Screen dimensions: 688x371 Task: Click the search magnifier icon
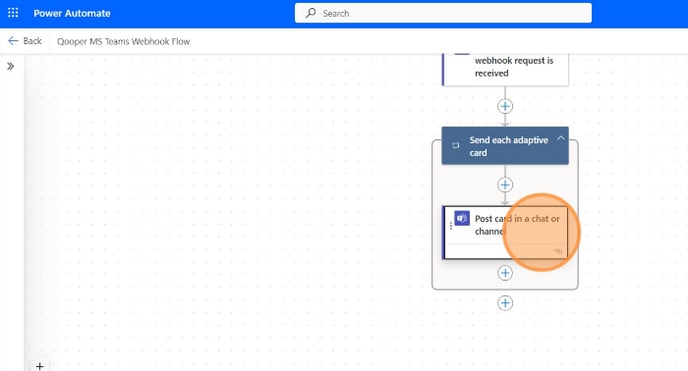(311, 13)
